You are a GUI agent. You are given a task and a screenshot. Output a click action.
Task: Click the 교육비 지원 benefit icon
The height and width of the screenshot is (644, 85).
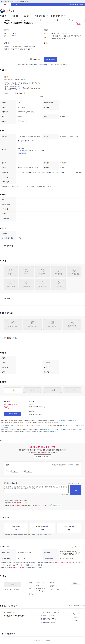[58, 272]
